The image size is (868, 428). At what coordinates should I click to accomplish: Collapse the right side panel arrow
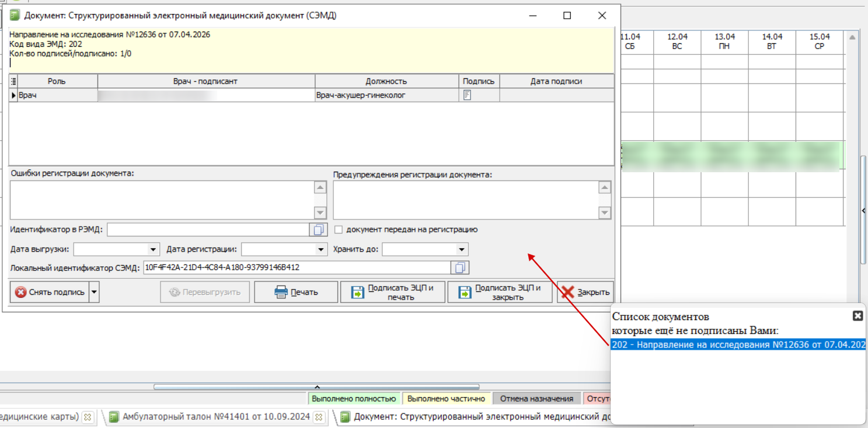[x=864, y=211]
